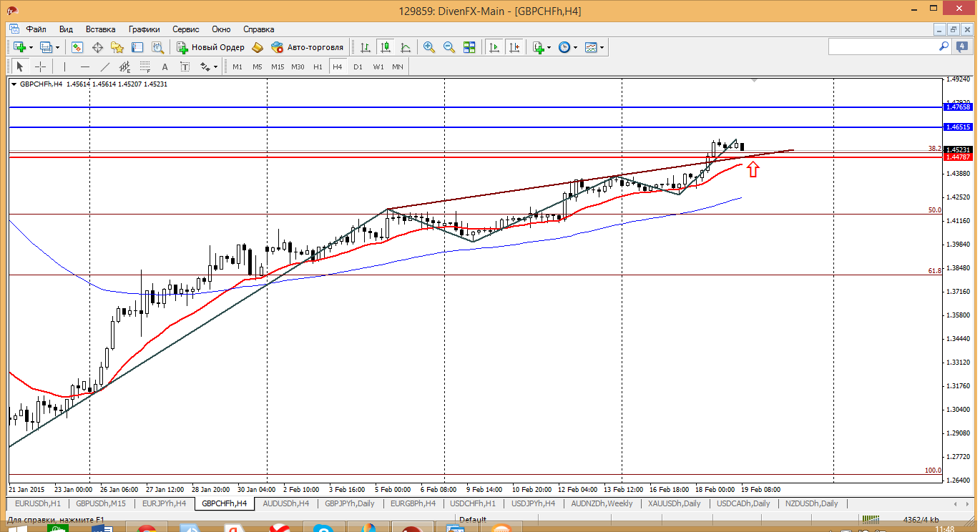
Task: Switch to the AUDNZDh,Weekly chart tab
Action: (602, 503)
